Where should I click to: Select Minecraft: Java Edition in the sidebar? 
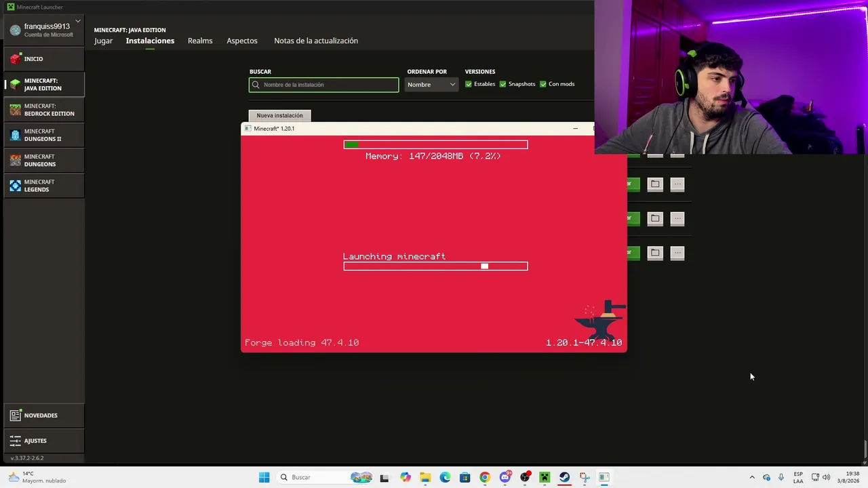[x=44, y=84]
